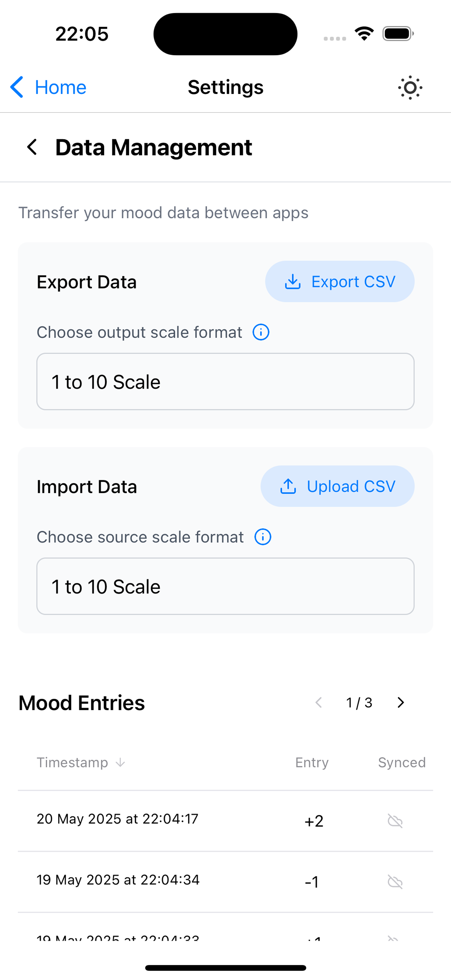Click the Export CSV button
The image size is (451, 980).
(340, 282)
